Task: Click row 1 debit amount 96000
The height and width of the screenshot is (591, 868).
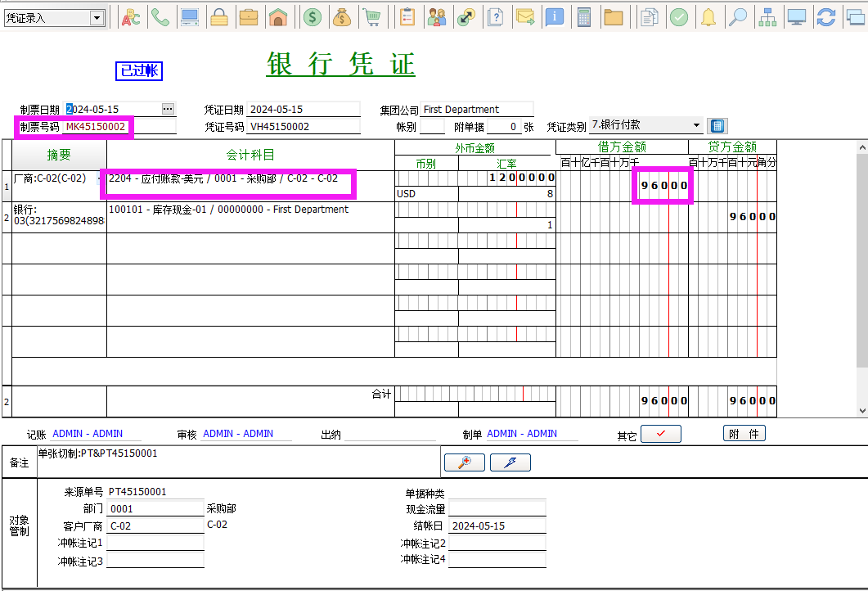Action: 623,186
